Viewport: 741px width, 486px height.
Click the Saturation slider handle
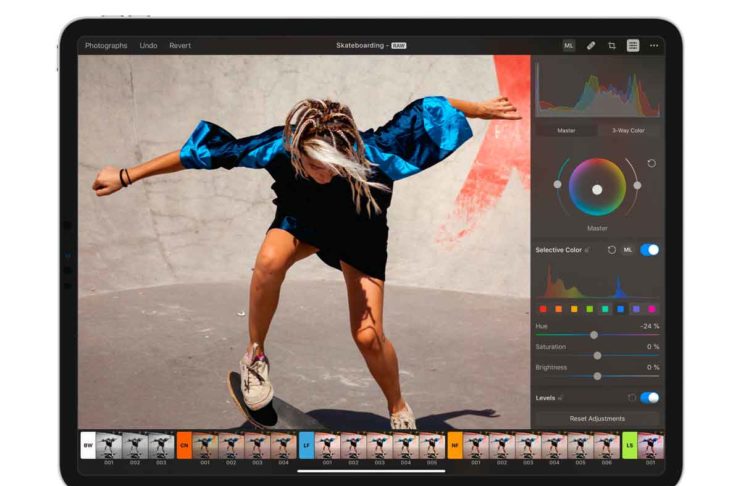tap(597, 356)
